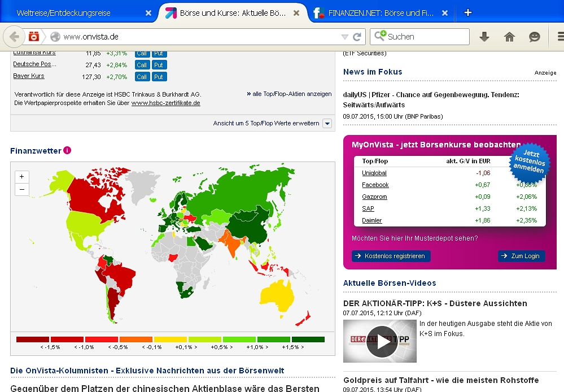Open DER AKTIONÄR-TIPP K+S headline
Image resolution: width=564 pixels, height=392 pixels.
tap(435, 303)
